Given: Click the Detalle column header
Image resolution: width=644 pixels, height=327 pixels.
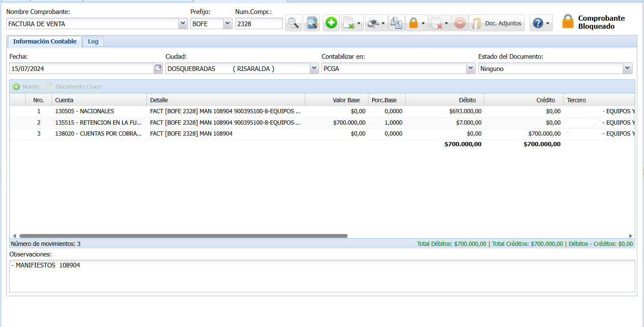Looking at the screenshot, I should click(x=226, y=100).
